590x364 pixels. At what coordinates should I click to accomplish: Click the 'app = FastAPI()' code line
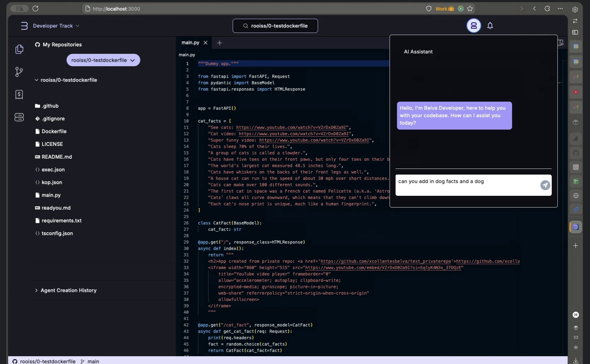(x=217, y=108)
